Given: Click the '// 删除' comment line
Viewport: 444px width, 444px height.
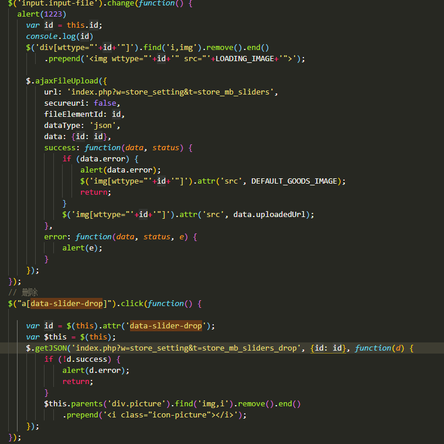Looking at the screenshot, I should [23, 293].
